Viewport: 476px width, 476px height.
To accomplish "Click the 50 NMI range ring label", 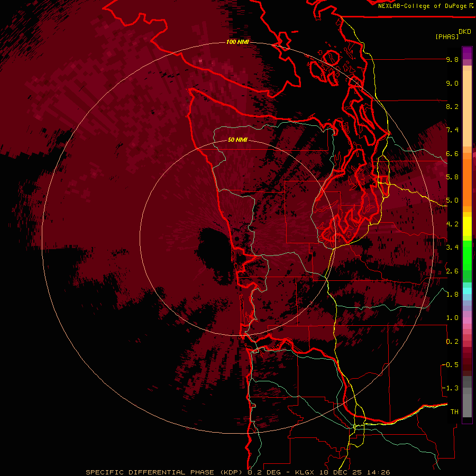I will 237,140.
